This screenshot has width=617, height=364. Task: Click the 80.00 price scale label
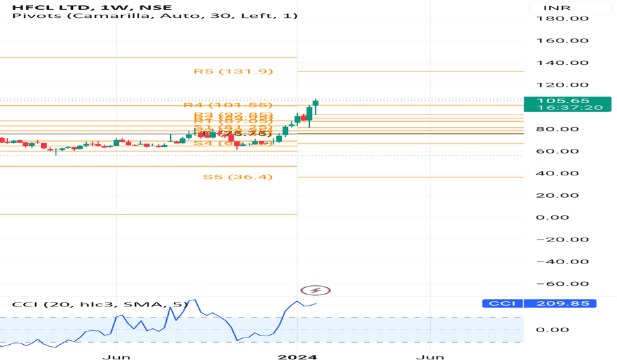[557, 129]
